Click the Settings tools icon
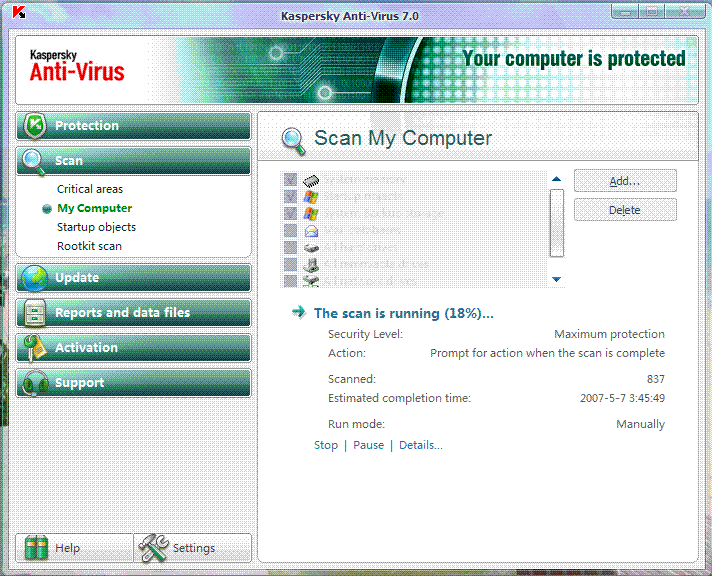Image resolution: width=712 pixels, height=576 pixels. (153, 548)
